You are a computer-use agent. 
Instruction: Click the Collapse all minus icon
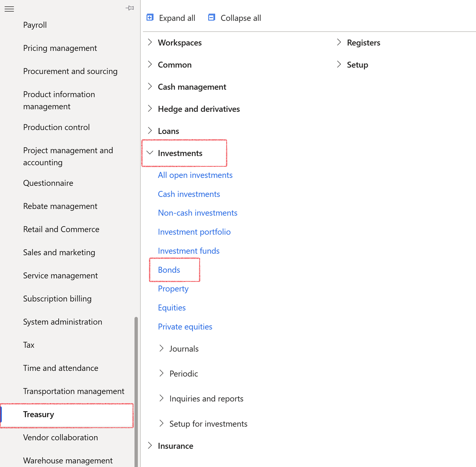212,17
